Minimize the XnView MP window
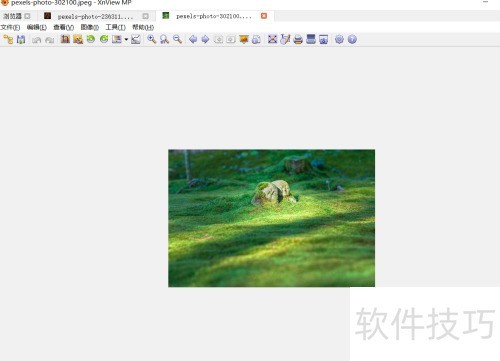 coord(486,2)
